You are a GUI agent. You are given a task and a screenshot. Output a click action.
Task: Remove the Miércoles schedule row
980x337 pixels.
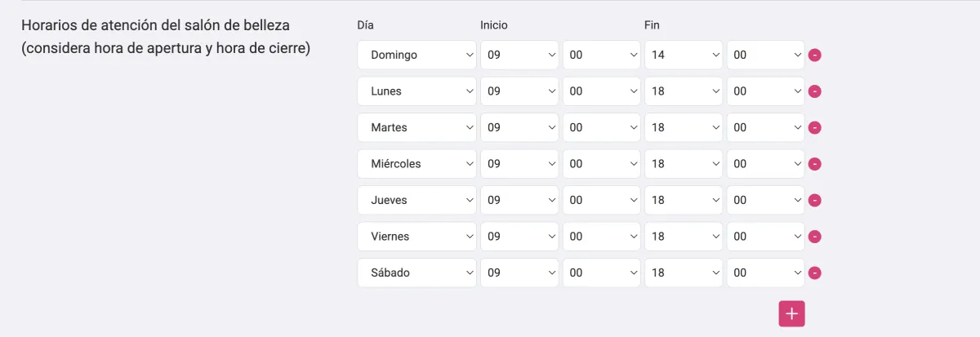(814, 164)
